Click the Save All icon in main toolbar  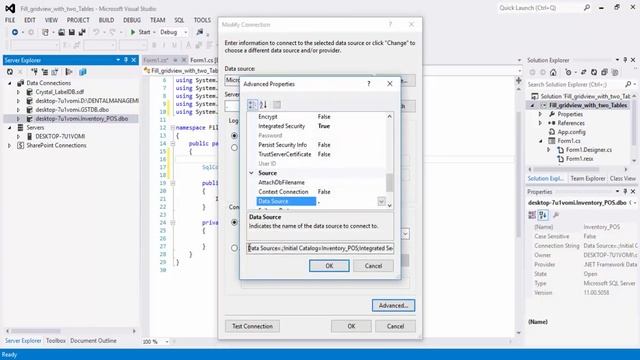click(x=82, y=32)
